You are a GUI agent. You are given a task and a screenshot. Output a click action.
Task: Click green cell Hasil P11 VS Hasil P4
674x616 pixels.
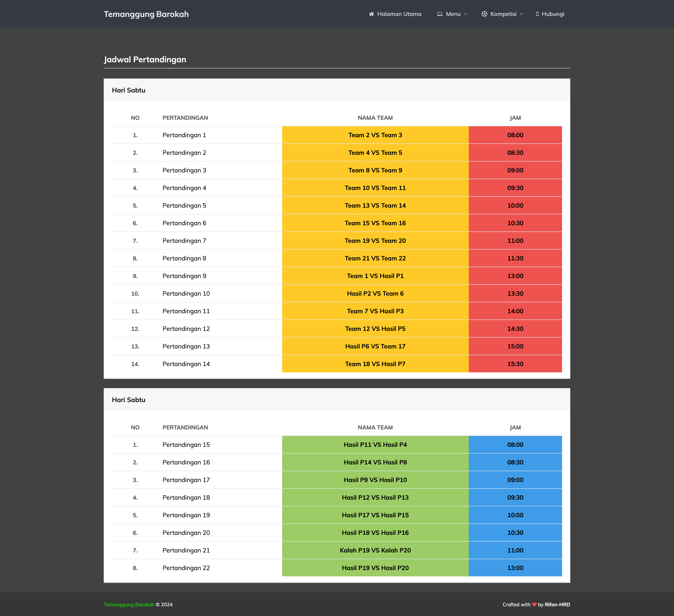pyautogui.click(x=375, y=445)
